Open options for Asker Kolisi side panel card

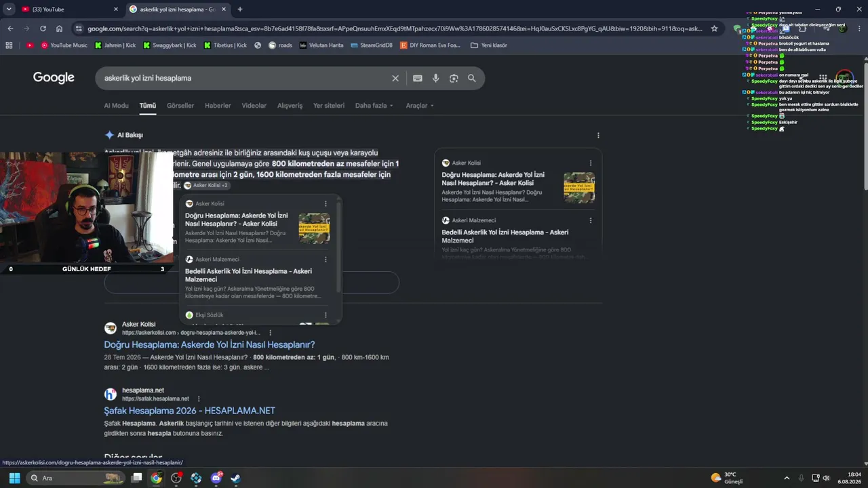[x=591, y=163]
